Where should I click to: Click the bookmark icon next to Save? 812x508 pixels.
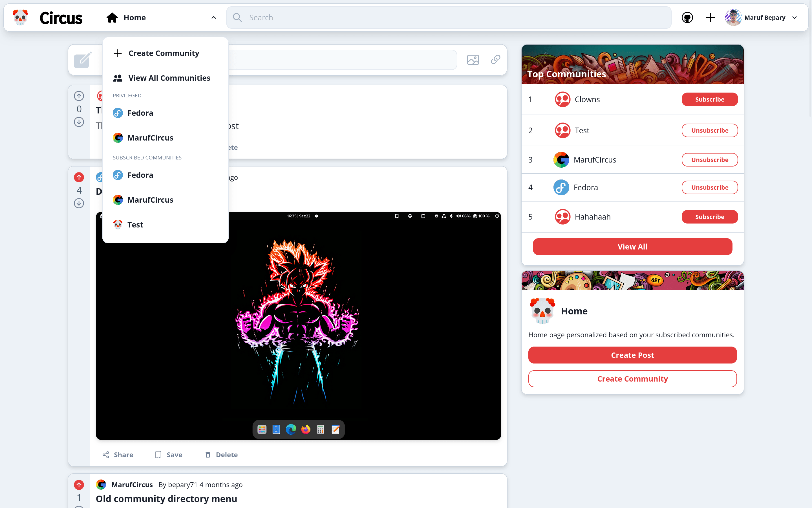pos(158,455)
